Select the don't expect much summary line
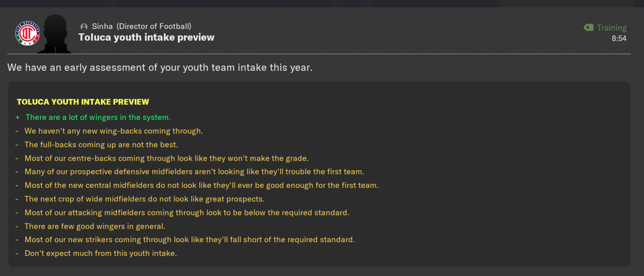 (100, 253)
